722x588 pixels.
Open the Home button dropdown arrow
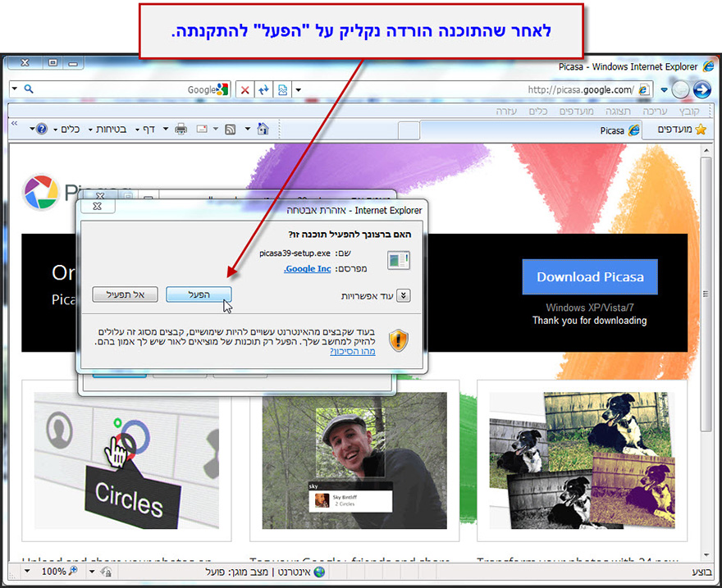pyautogui.click(x=247, y=129)
